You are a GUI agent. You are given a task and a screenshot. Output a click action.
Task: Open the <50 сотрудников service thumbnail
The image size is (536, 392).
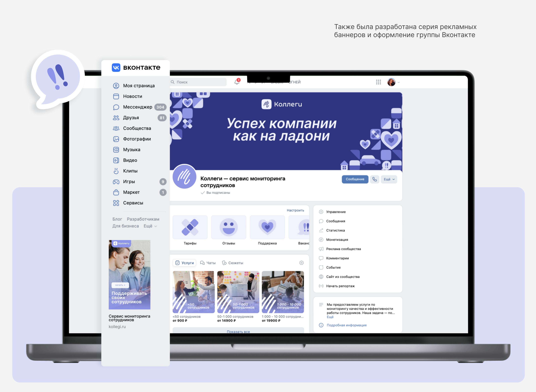[193, 292]
